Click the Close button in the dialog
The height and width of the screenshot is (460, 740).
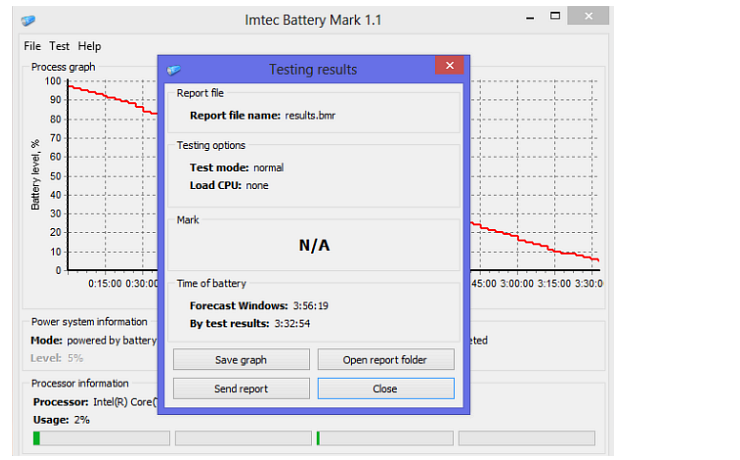[386, 389]
